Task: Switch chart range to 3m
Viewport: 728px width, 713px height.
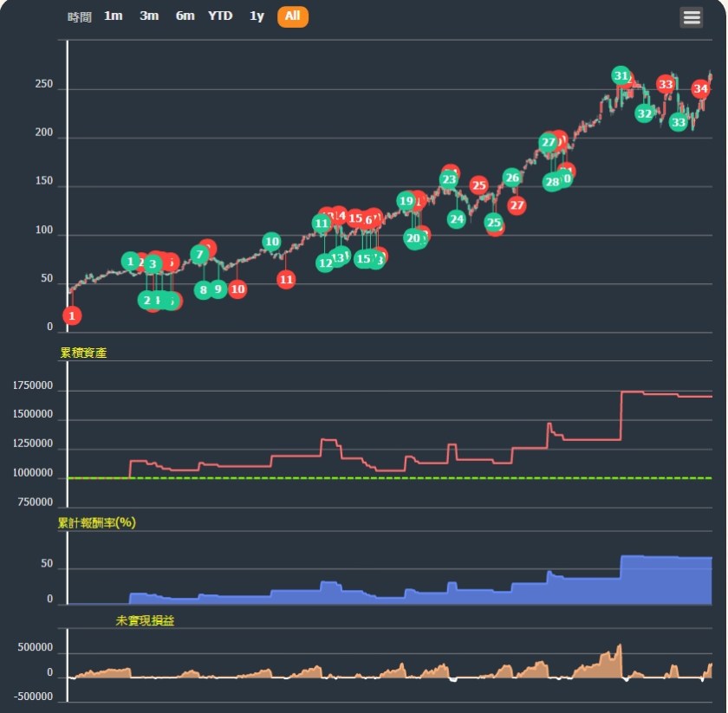Action: click(149, 16)
